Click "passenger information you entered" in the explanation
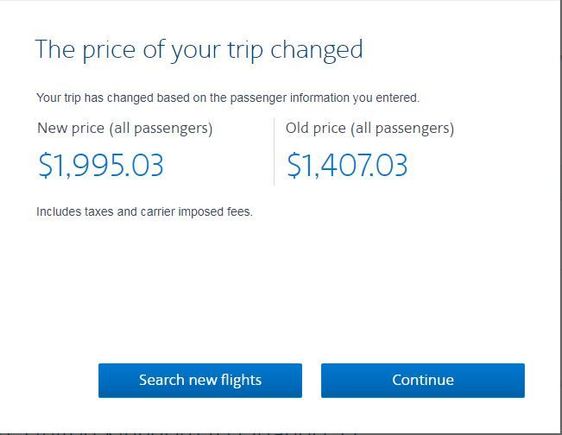 [324, 98]
